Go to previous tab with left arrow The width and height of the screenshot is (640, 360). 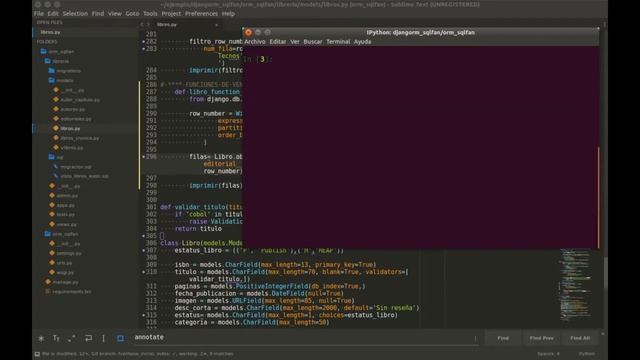142,24
